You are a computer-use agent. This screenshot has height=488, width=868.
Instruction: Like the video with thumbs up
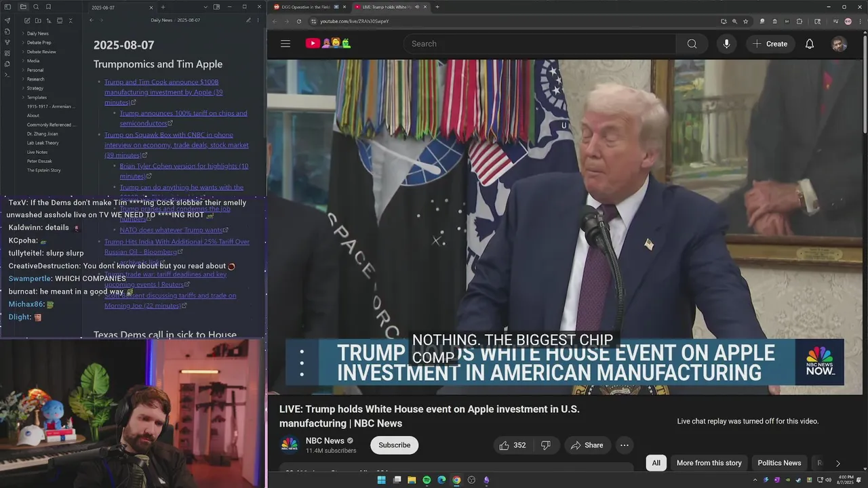(513, 445)
